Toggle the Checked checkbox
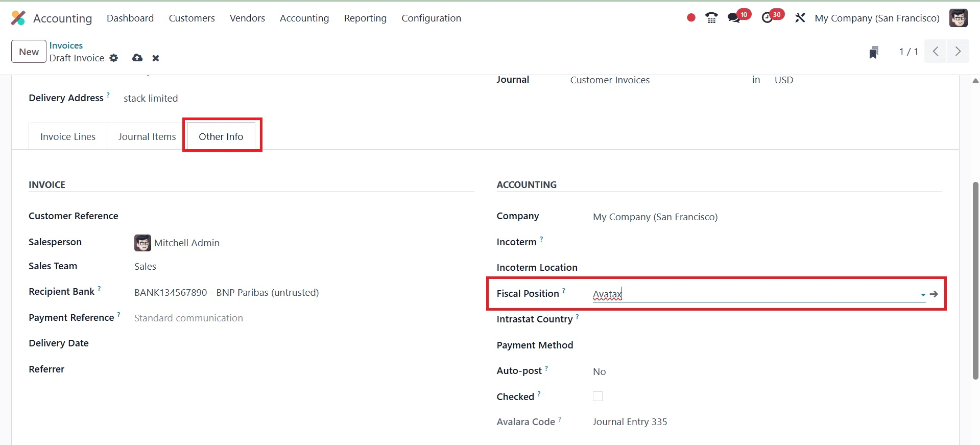This screenshot has height=445, width=980. click(597, 396)
